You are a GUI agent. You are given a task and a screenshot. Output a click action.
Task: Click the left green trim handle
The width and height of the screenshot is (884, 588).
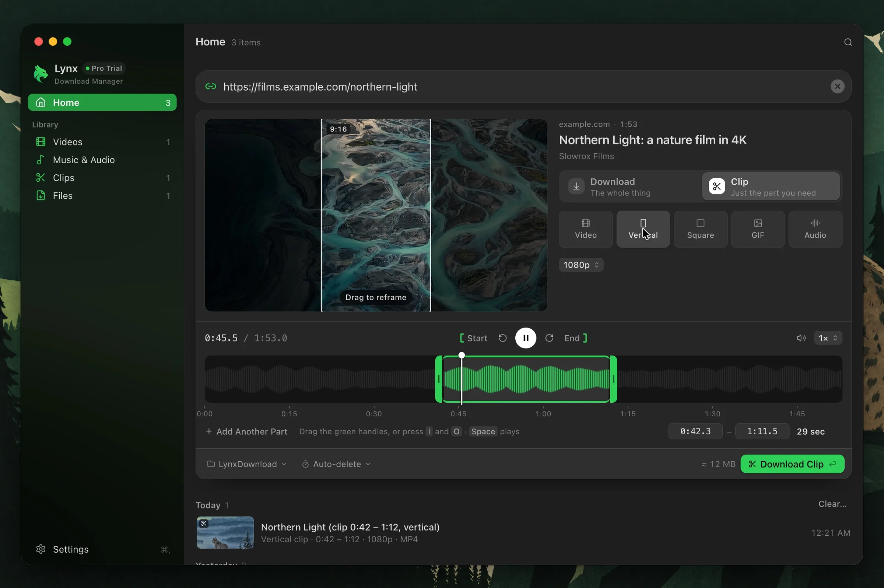pyautogui.click(x=439, y=379)
